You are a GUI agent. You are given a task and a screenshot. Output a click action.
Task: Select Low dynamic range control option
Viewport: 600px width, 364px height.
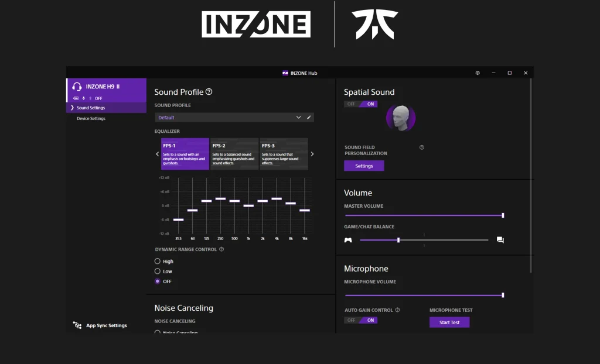point(157,272)
